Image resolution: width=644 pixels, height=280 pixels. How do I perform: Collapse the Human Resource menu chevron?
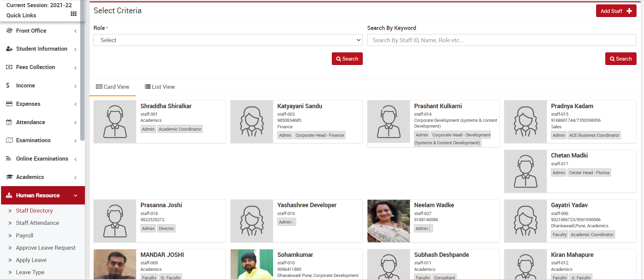click(x=75, y=196)
